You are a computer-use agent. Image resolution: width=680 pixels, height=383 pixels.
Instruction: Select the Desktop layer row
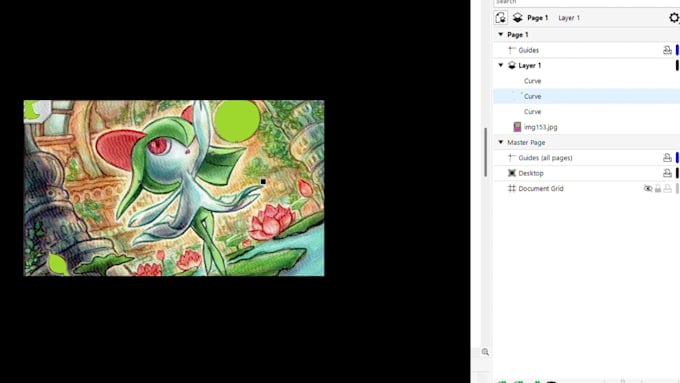586,173
